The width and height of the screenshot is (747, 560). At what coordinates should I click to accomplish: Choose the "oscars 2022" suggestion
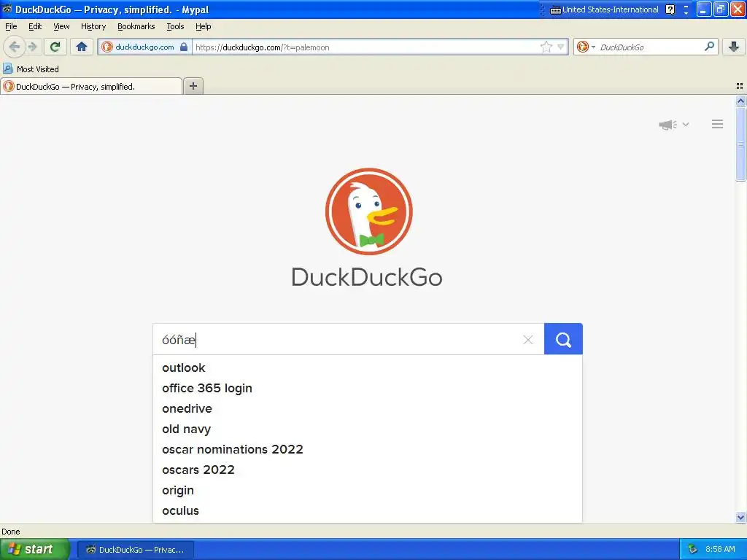tap(368, 470)
